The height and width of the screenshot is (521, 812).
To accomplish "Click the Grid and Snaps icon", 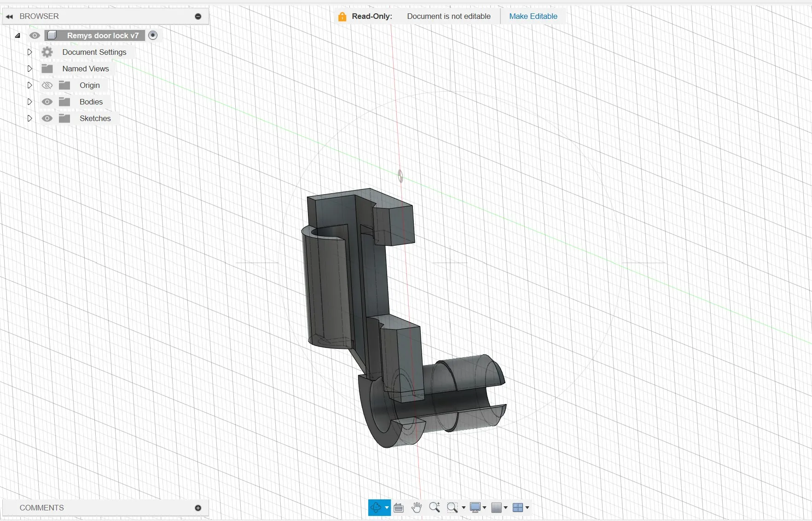I will (x=496, y=508).
